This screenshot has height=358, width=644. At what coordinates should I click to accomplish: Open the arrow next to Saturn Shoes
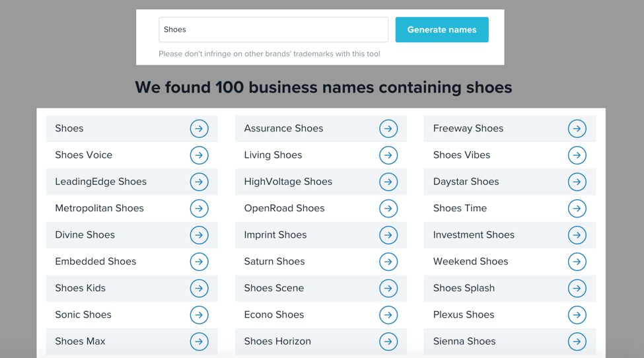388,262
